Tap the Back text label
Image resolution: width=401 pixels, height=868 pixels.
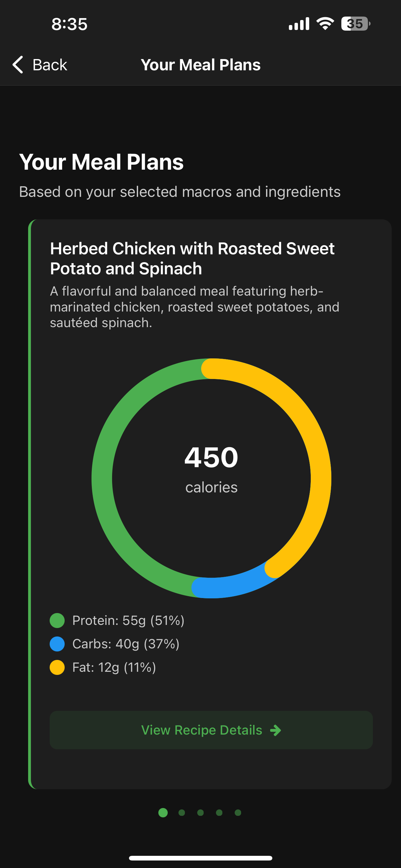pyautogui.click(x=50, y=65)
